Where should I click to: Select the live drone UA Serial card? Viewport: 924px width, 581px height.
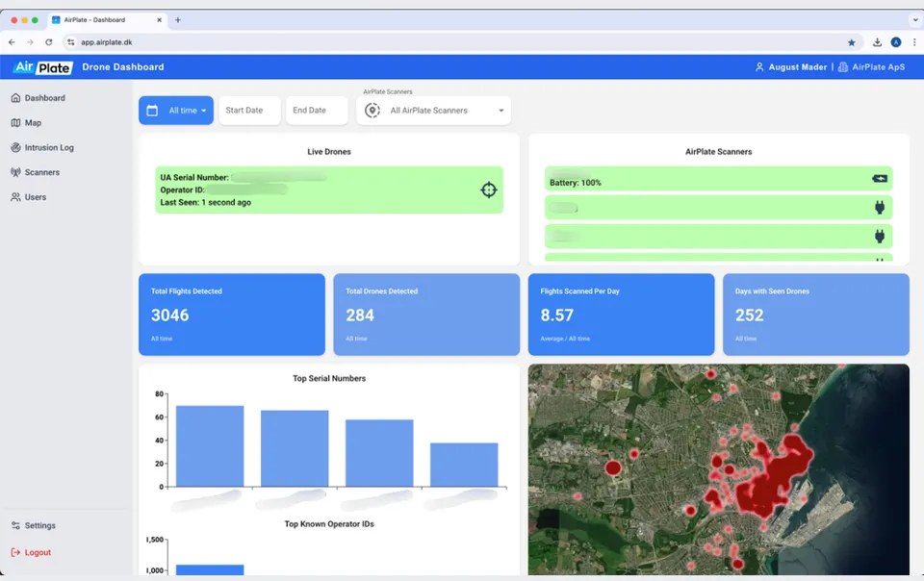329,189
